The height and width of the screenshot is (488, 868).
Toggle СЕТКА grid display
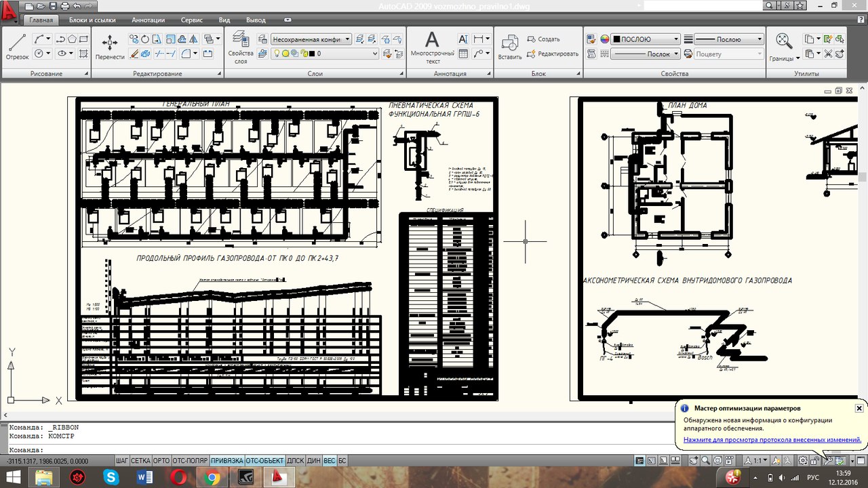[140, 461]
